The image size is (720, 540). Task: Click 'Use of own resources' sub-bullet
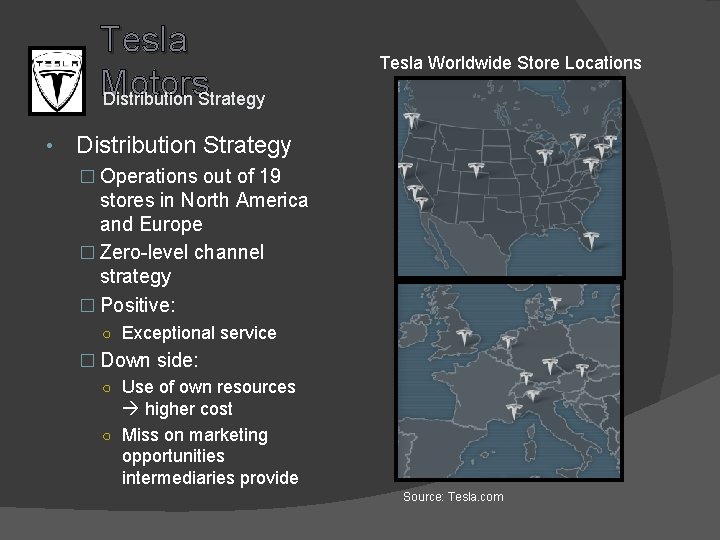(208, 398)
